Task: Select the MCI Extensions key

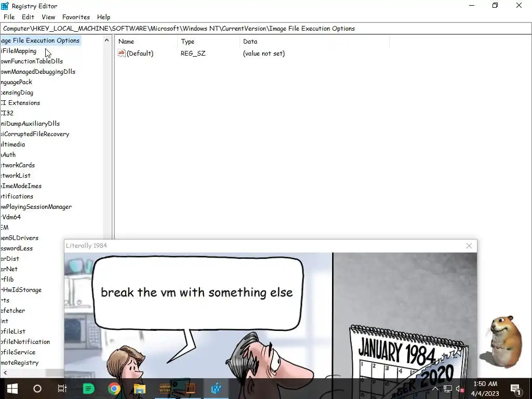Action: click(x=20, y=103)
